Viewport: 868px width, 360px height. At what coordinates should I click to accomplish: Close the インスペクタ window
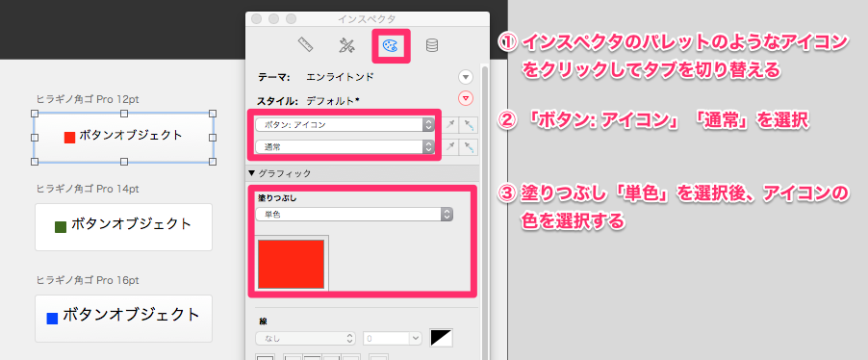pyautogui.click(x=256, y=19)
